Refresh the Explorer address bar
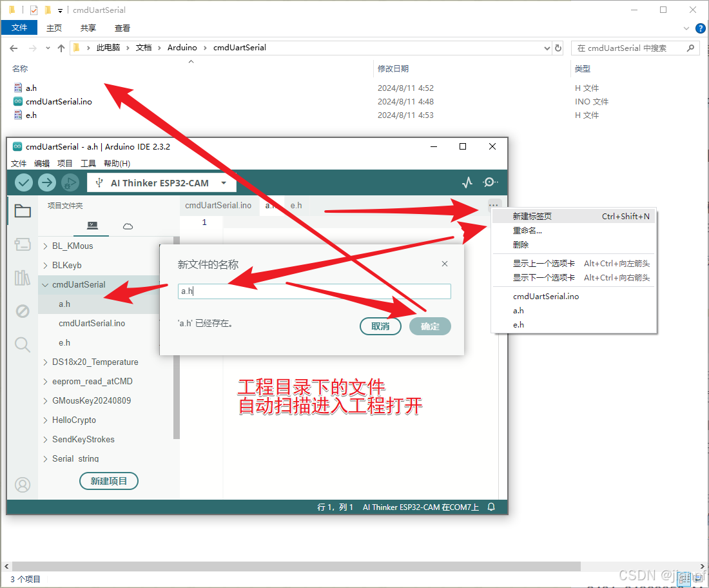The image size is (709, 588). click(x=558, y=48)
